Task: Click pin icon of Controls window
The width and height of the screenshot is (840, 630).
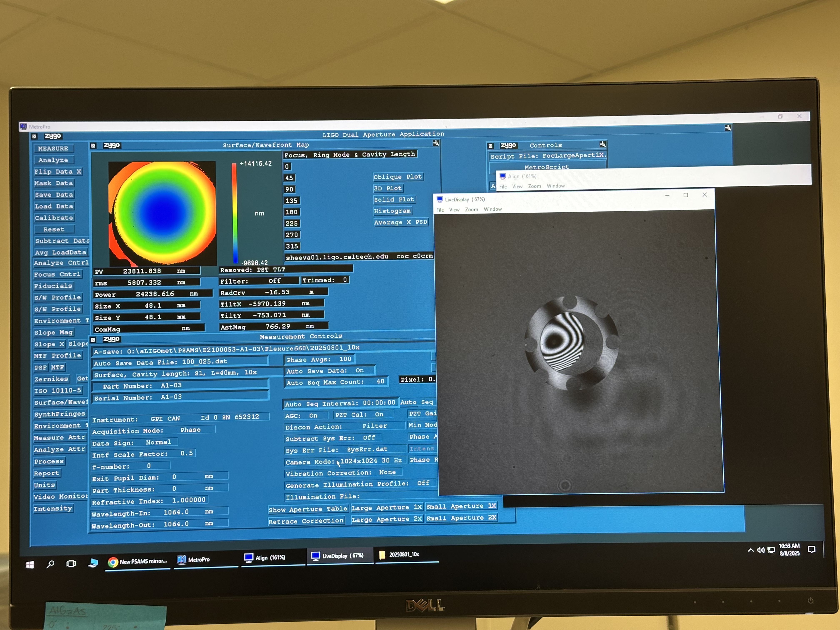Action: (603, 144)
